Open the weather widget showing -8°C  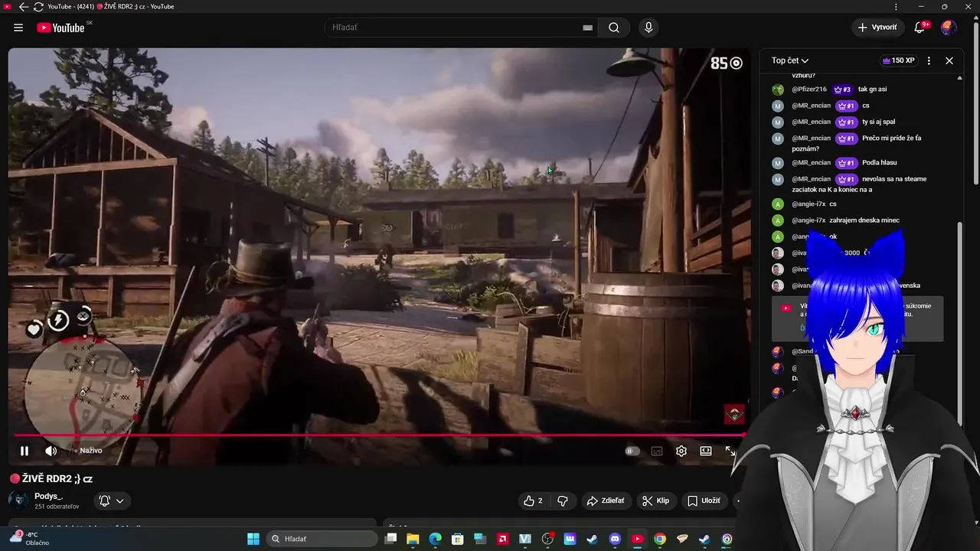31,539
